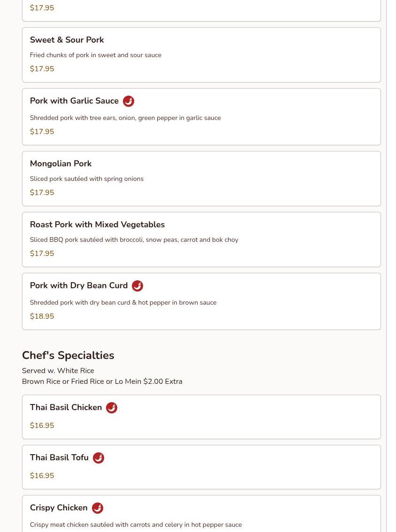Click the Chef's Specialties section heading

(68, 355)
